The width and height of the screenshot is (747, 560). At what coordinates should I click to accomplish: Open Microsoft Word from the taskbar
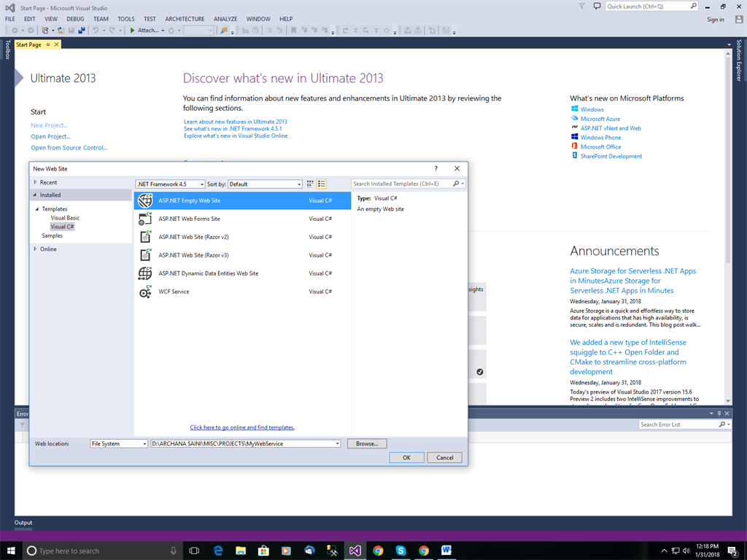pos(446,551)
